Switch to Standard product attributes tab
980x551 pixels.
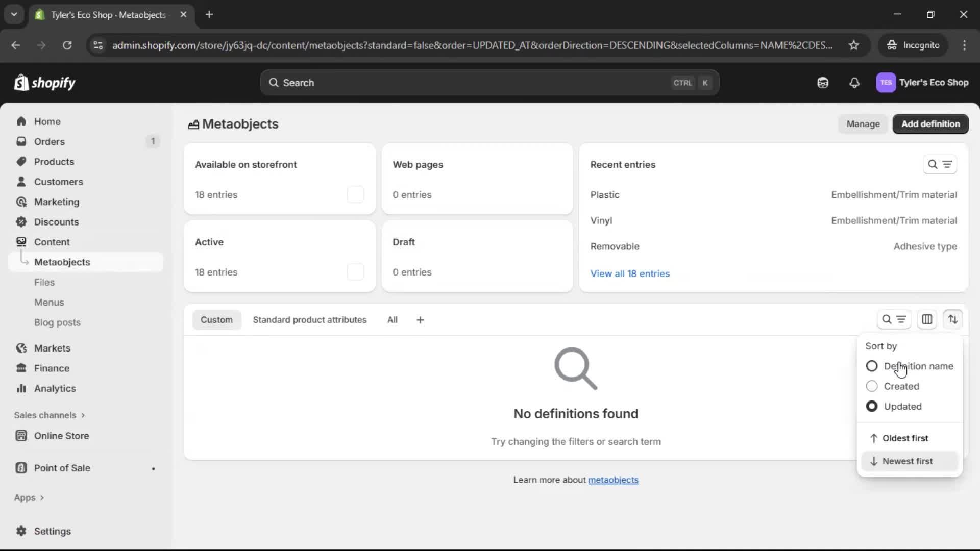(310, 319)
